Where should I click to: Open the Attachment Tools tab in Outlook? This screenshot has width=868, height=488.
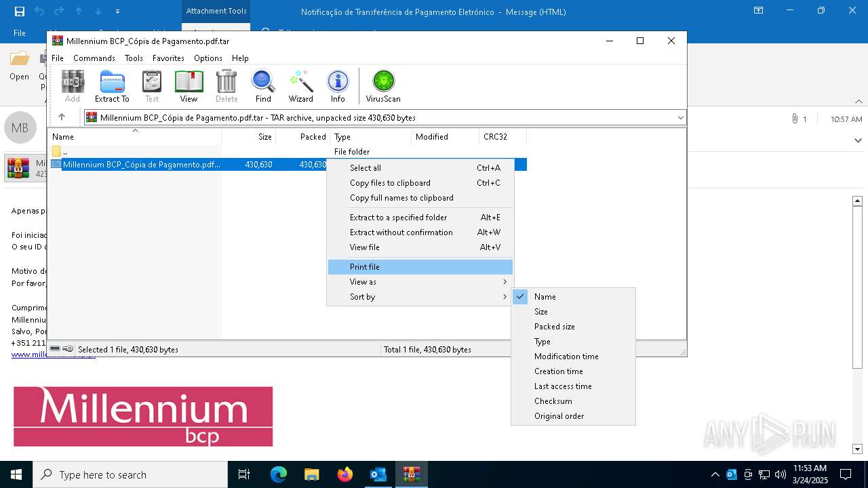tap(216, 11)
